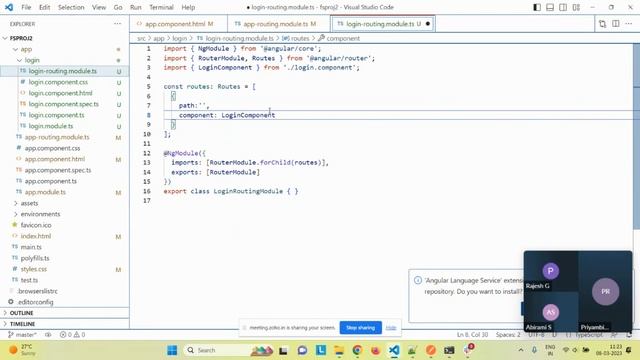Toggle the bottom panel layout icon
640x360 pixels.
click(550, 7)
